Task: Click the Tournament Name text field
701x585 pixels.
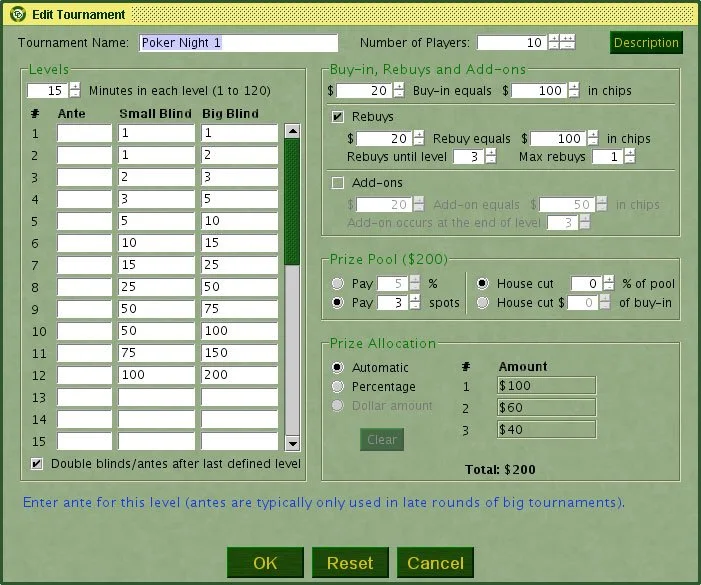Action: (x=238, y=43)
